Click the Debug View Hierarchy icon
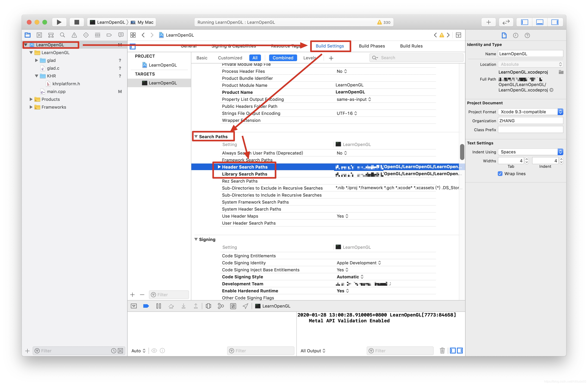This screenshot has width=588, height=385. tap(208, 306)
